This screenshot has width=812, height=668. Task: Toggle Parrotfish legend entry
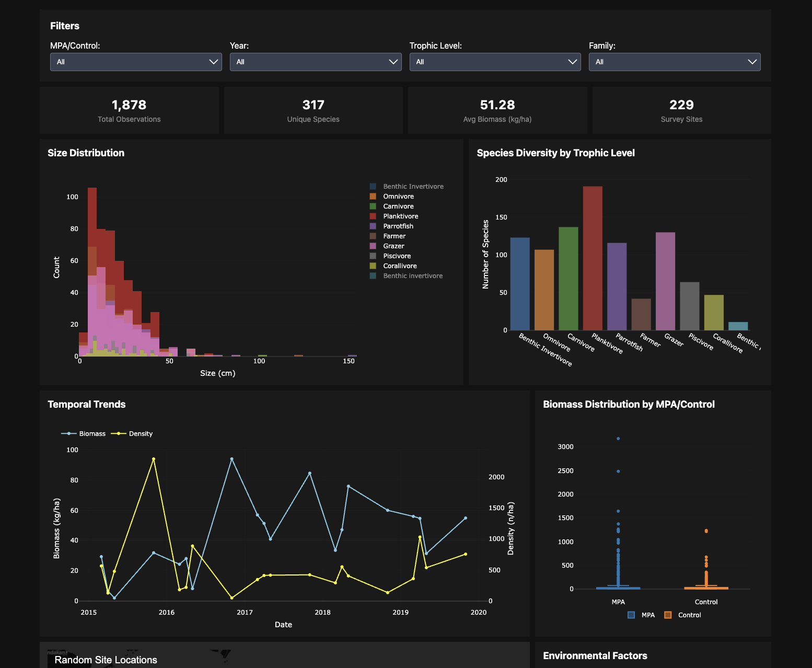398,226
